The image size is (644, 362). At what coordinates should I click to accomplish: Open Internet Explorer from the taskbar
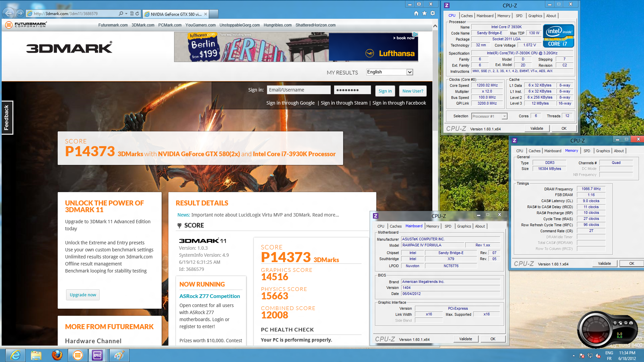(x=15, y=355)
